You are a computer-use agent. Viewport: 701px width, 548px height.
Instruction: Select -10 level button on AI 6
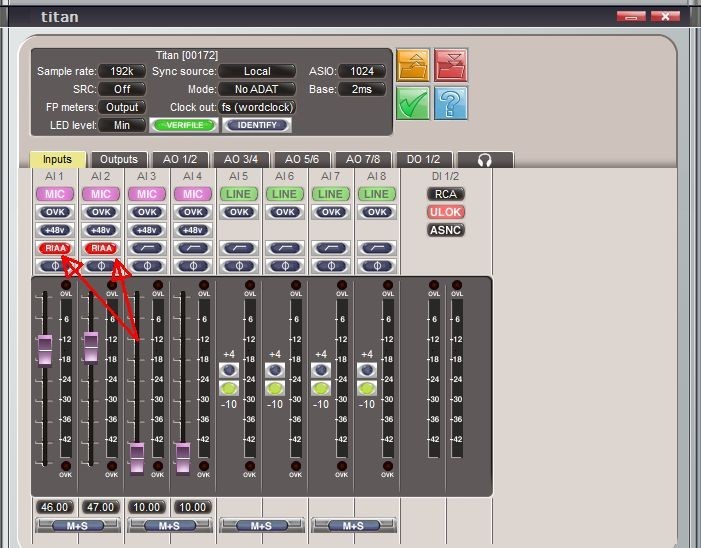click(x=275, y=388)
